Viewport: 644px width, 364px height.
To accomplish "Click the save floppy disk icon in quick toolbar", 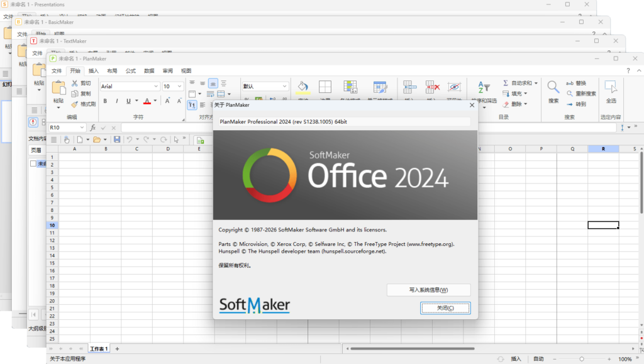I will click(117, 140).
